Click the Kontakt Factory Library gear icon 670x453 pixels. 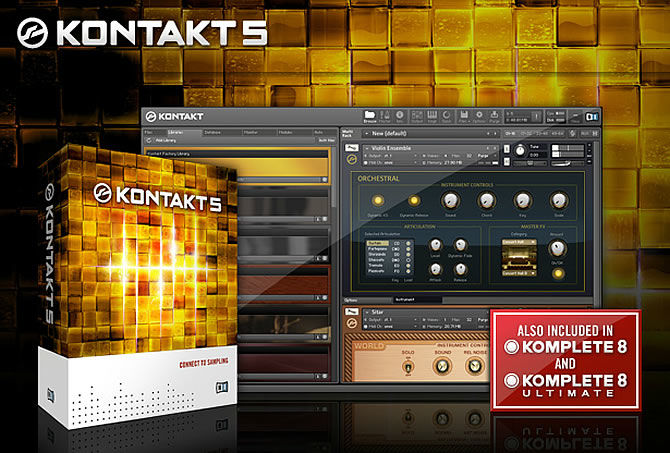coord(325,180)
